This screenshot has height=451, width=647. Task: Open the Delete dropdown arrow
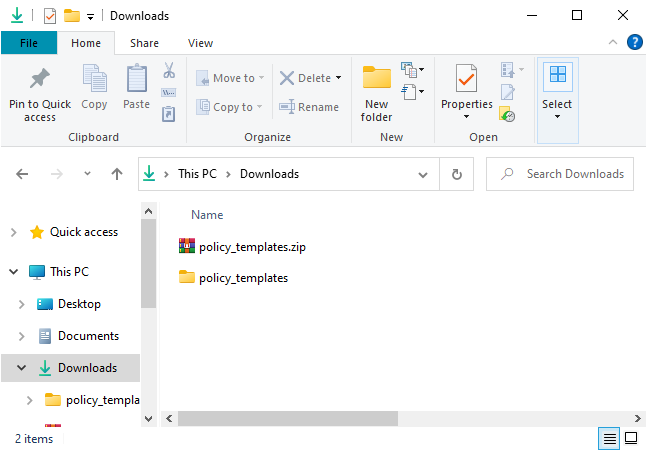[x=339, y=78]
